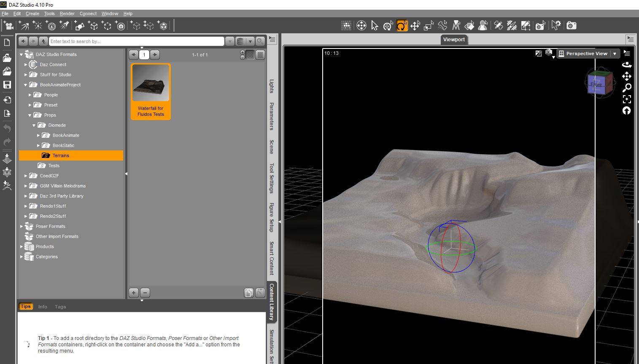The width and height of the screenshot is (639, 364).
Task: Open the Smart Content side tab
Action: [x=272, y=258]
